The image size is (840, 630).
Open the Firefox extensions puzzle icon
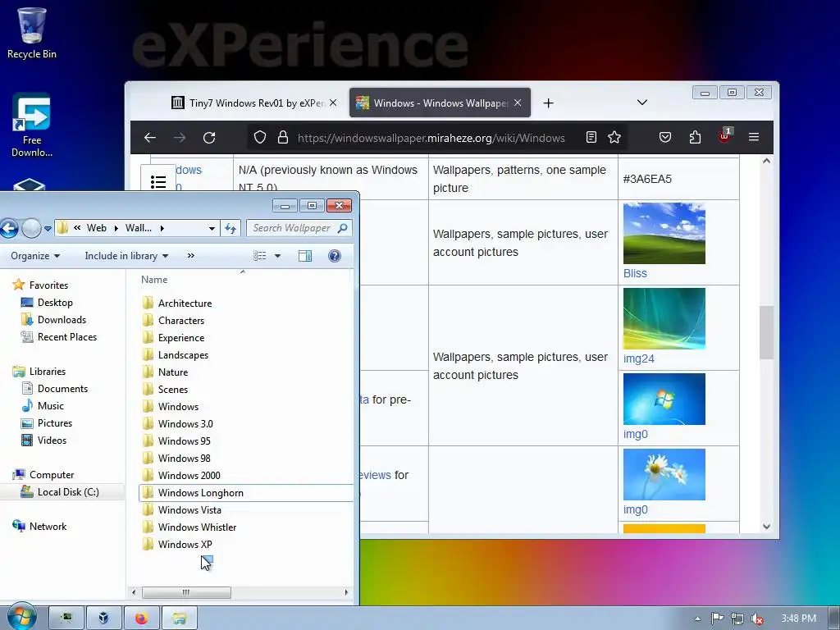pos(695,138)
